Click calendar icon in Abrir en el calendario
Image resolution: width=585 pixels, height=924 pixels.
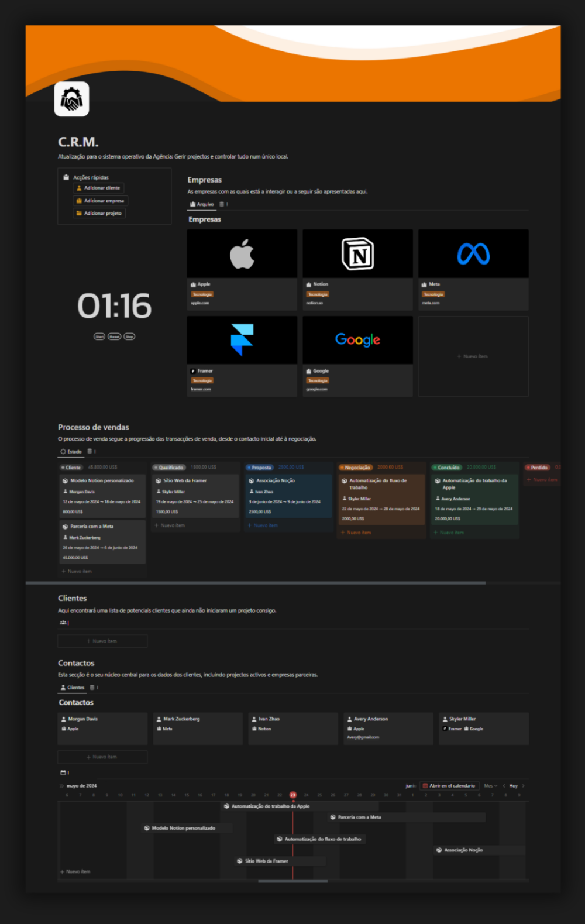(x=425, y=786)
